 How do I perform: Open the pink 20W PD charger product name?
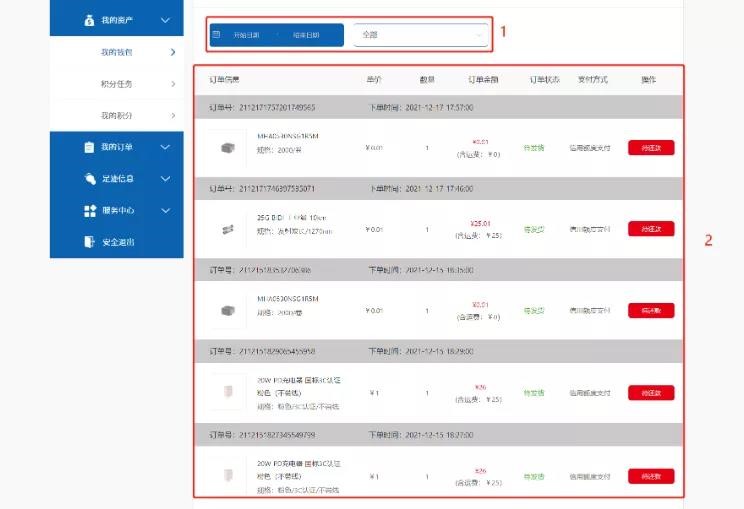[x=299, y=386]
